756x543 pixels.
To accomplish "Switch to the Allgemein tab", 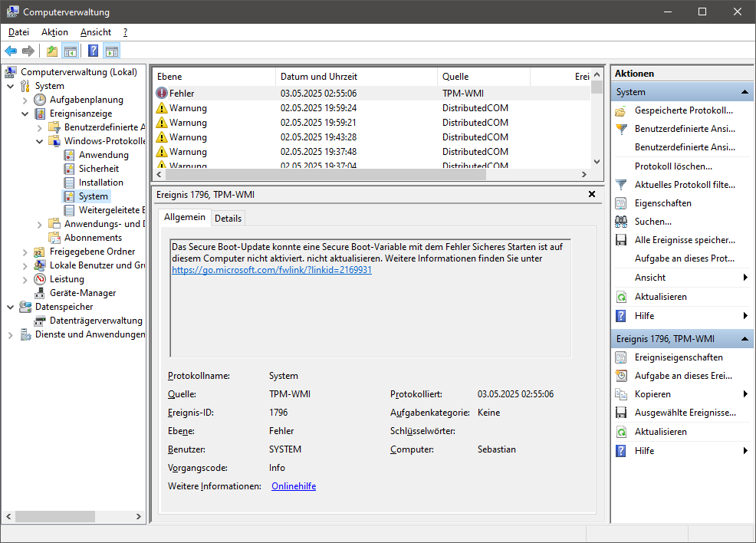I will tap(185, 217).
